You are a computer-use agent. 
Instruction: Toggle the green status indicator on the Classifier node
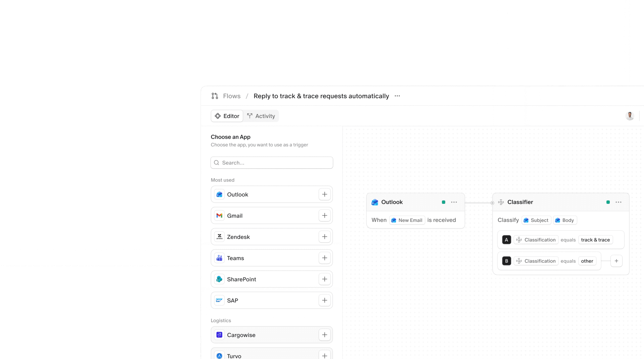(x=608, y=202)
